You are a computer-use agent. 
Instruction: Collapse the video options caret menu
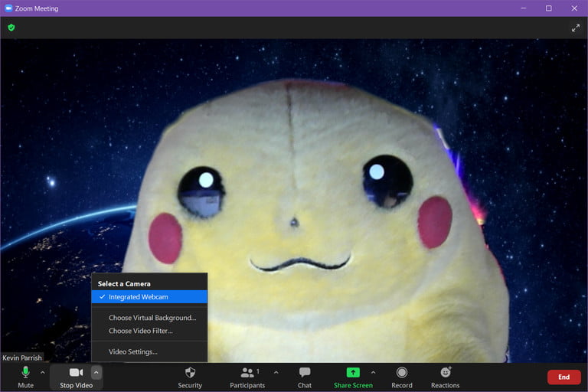point(96,373)
